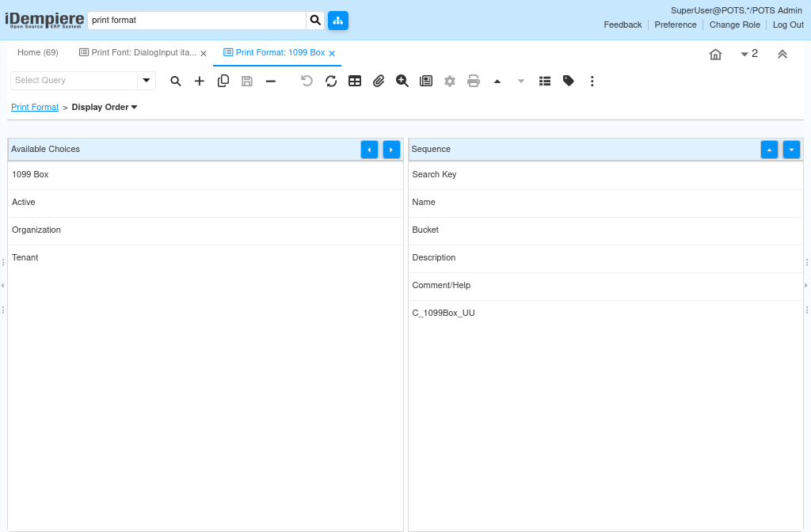811x532 pixels.
Task: Go to previous record with up arrow
Action: tap(497, 82)
